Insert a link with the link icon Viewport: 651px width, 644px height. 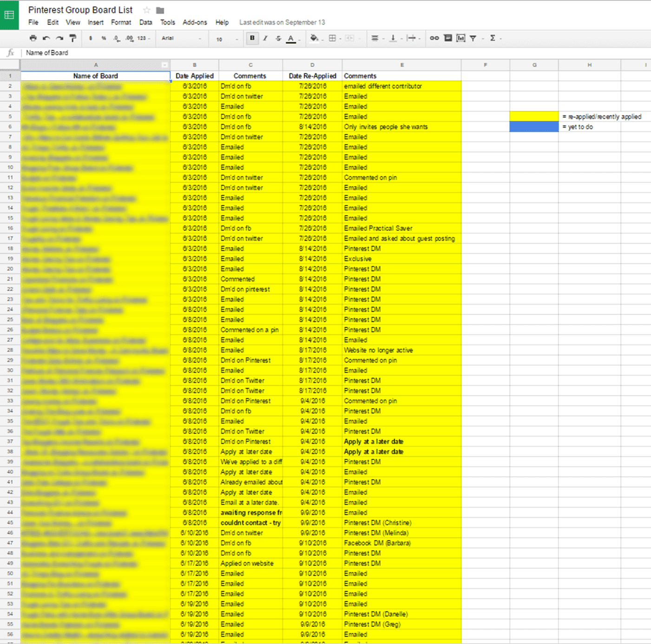(434, 38)
